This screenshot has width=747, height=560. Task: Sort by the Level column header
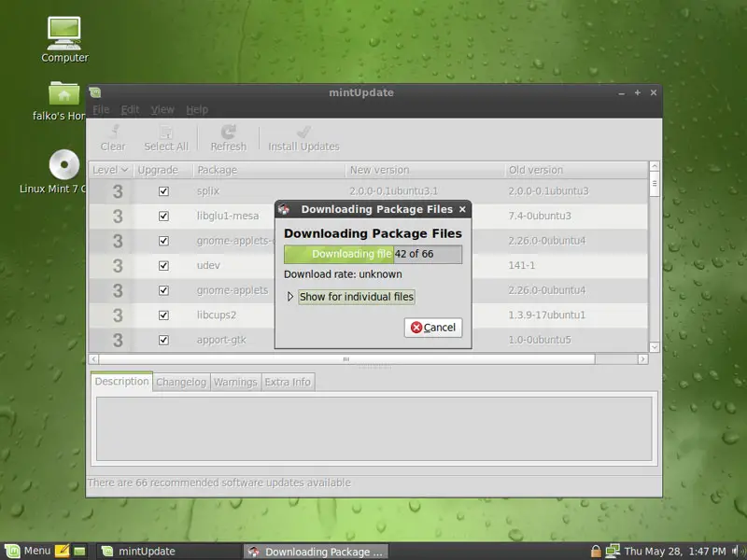point(110,170)
